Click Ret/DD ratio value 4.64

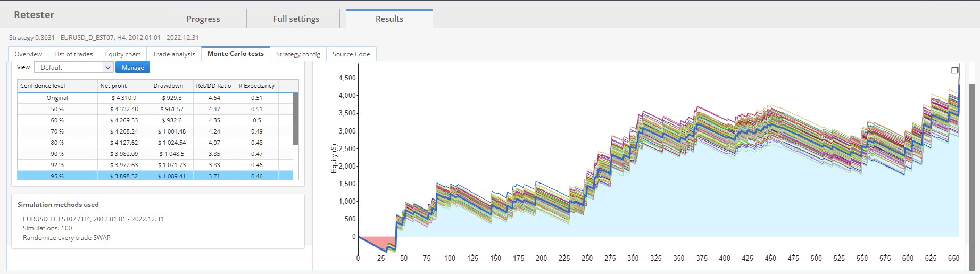tap(214, 98)
